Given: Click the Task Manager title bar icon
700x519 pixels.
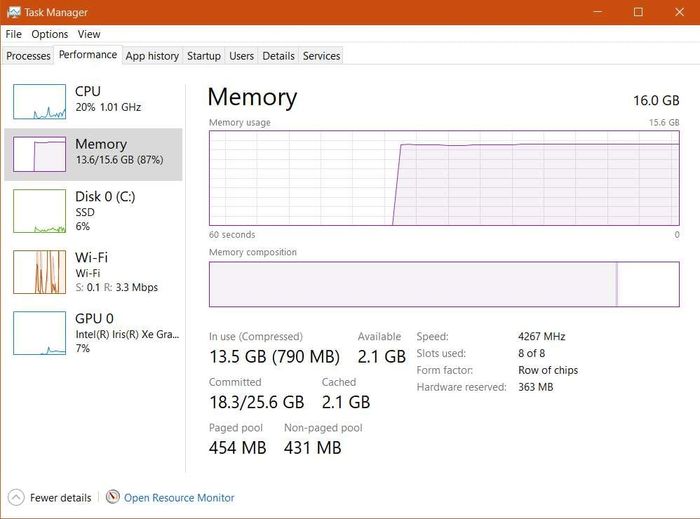Looking at the screenshot, I should [x=13, y=12].
